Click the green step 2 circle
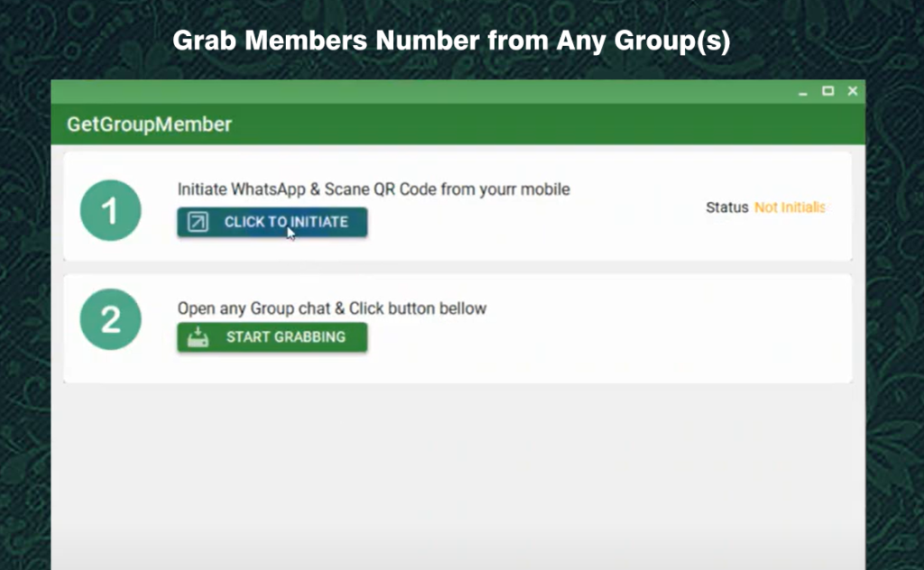This screenshot has width=924, height=570. 110,319
